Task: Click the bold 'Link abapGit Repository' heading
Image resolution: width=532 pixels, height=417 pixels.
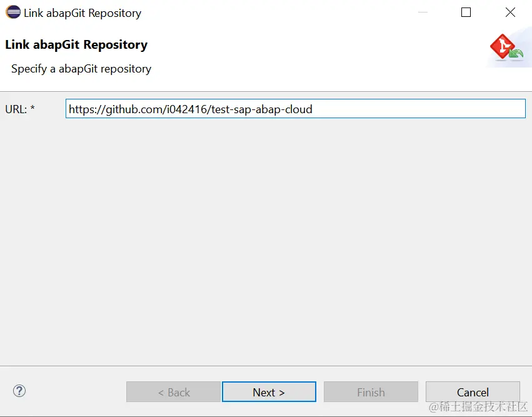Action: (x=76, y=45)
